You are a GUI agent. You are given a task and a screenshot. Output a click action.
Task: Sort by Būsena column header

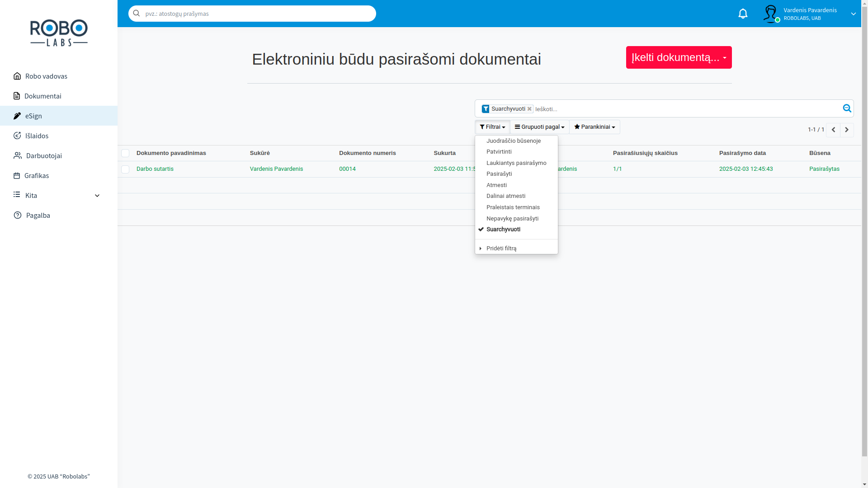[820, 153]
